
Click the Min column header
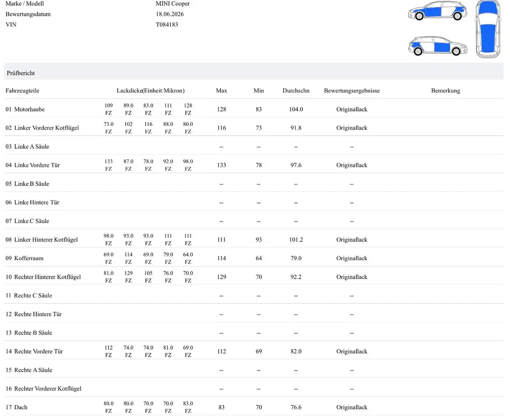coord(259,91)
